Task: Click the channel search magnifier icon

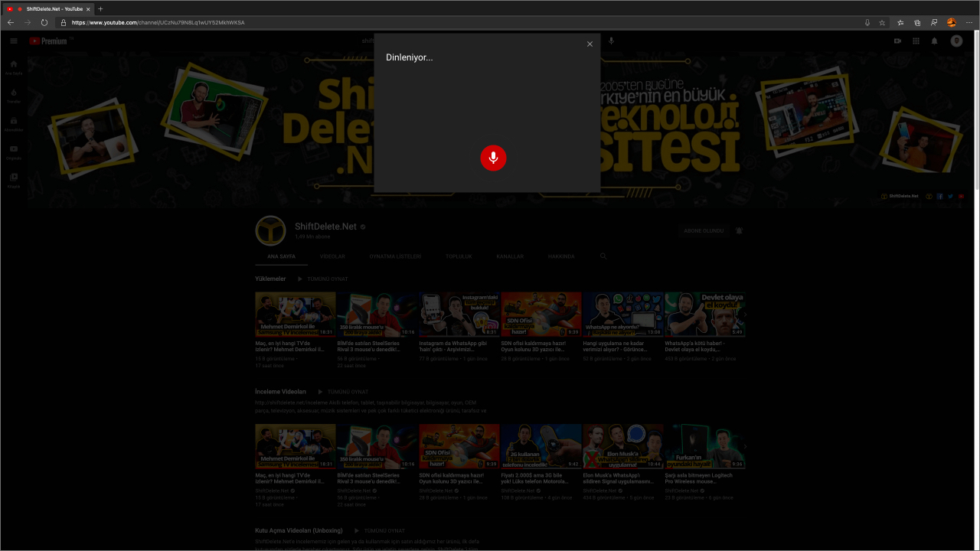Action: [603, 256]
